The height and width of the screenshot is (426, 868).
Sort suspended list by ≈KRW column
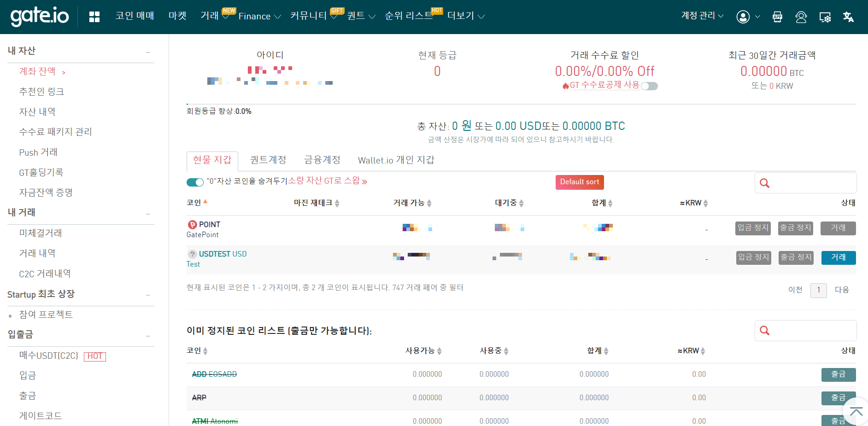tap(703, 351)
